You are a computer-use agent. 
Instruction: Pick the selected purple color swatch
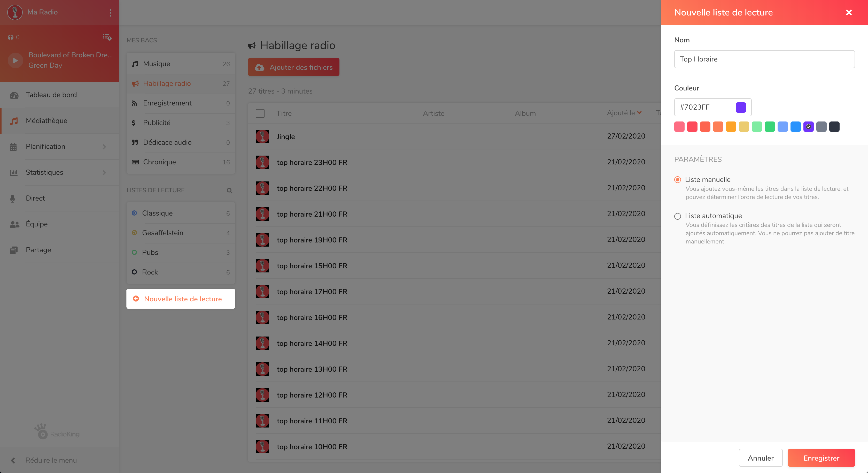[808, 127]
